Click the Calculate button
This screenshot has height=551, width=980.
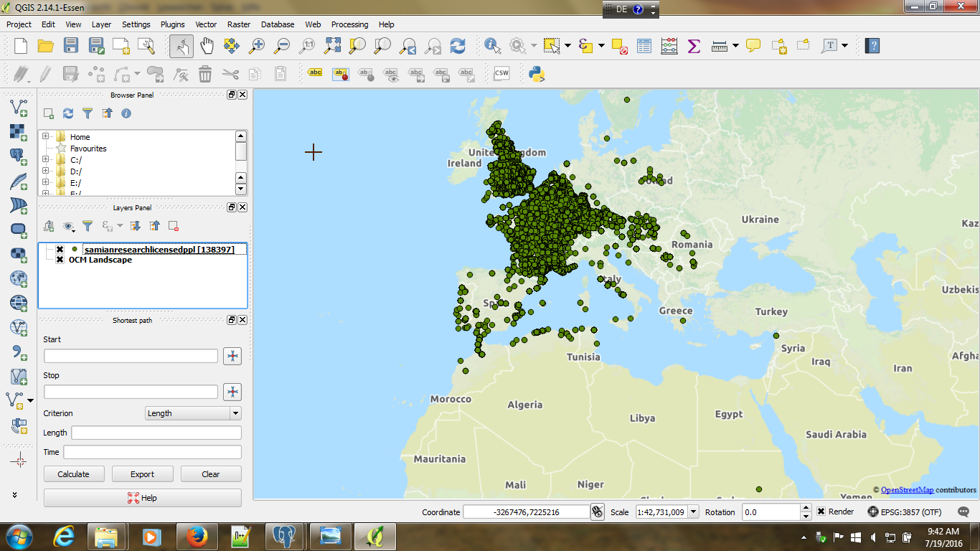74,474
